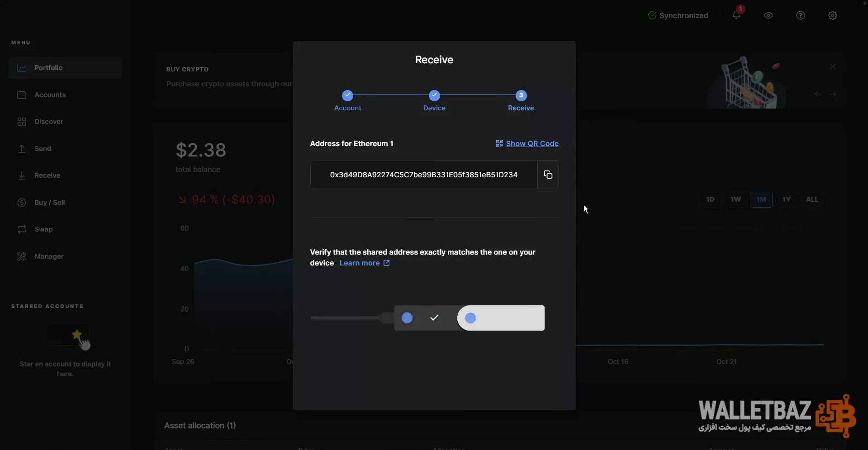This screenshot has width=868, height=450.
Task: Toggle balance visibility with the eye icon
Action: pyautogui.click(x=768, y=15)
